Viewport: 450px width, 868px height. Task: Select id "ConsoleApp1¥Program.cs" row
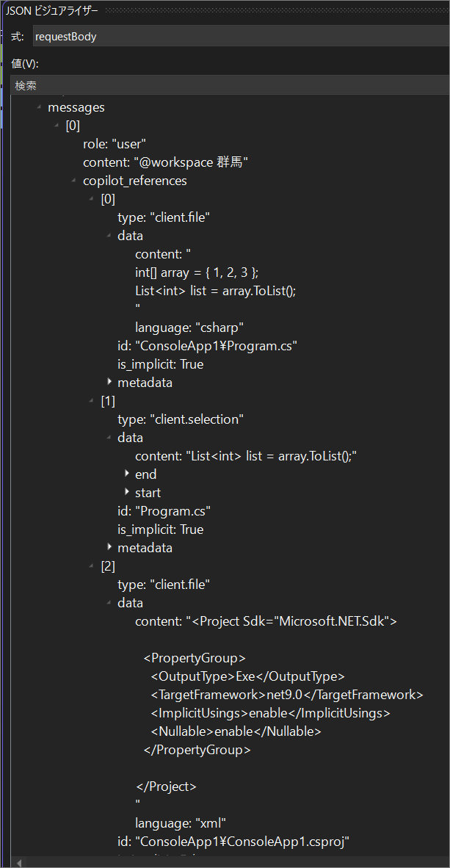(x=208, y=346)
